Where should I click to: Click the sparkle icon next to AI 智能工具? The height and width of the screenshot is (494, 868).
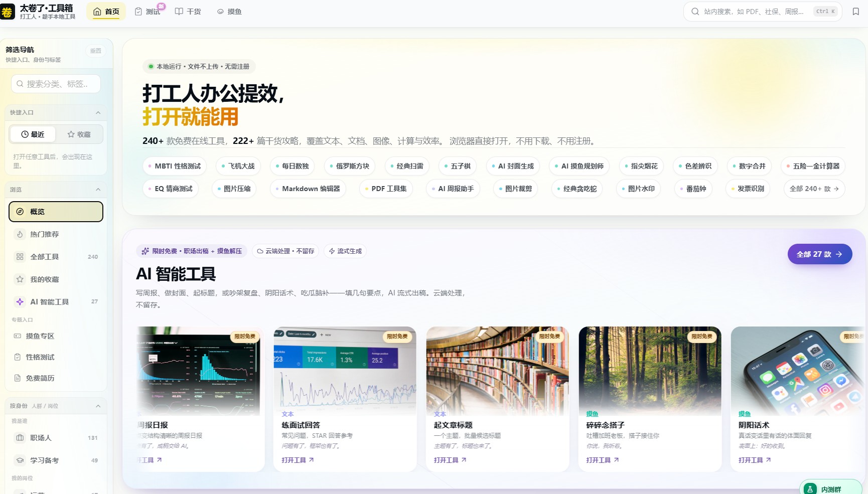[x=20, y=302]
